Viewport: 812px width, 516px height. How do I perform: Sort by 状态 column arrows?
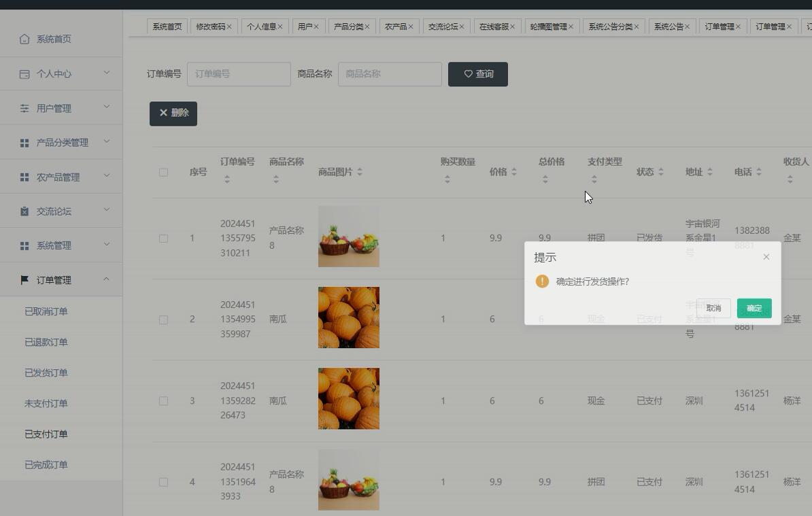click(661, 172)
